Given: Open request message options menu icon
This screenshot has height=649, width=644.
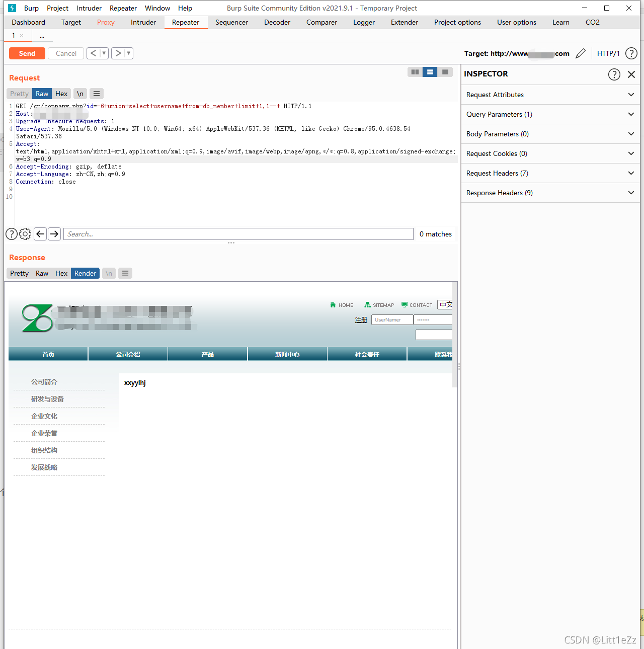Looking at the screenshot, I should 97,94.
